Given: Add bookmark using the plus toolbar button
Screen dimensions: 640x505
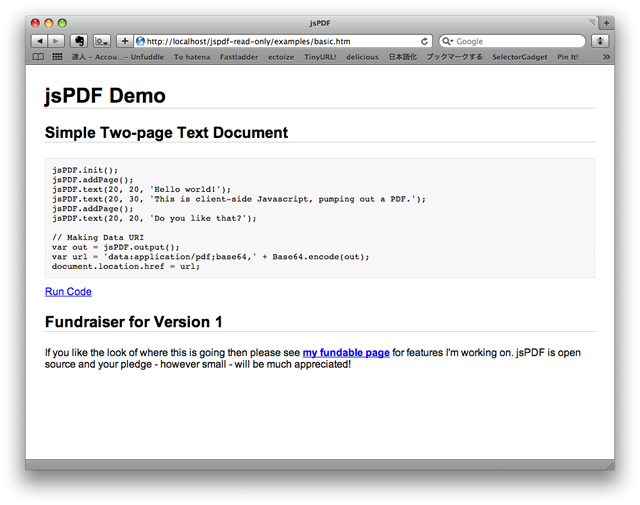Looking at the screenshot, I should click(x=125, y=41).
